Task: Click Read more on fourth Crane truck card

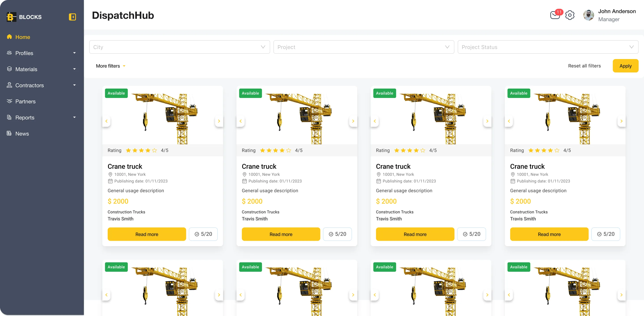Action: 549,234
